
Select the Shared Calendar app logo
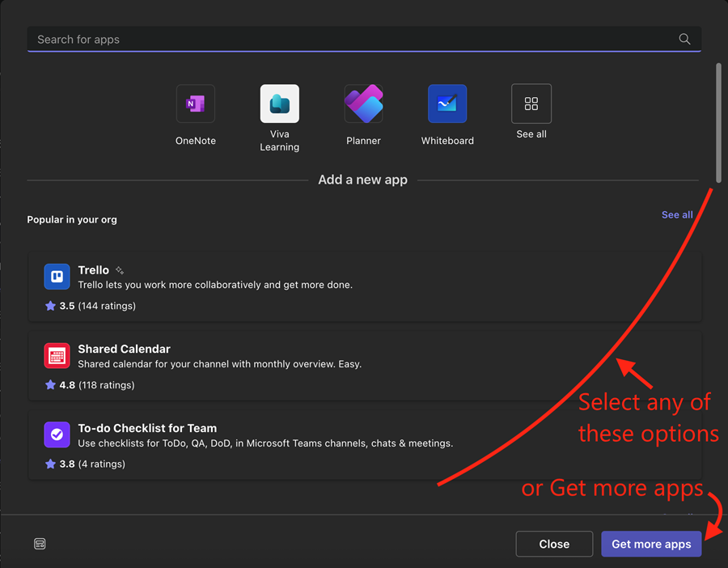point(57,356)
